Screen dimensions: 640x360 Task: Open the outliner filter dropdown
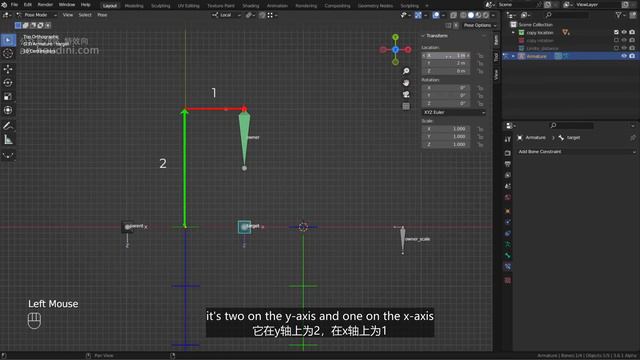(x=620, y=15)
